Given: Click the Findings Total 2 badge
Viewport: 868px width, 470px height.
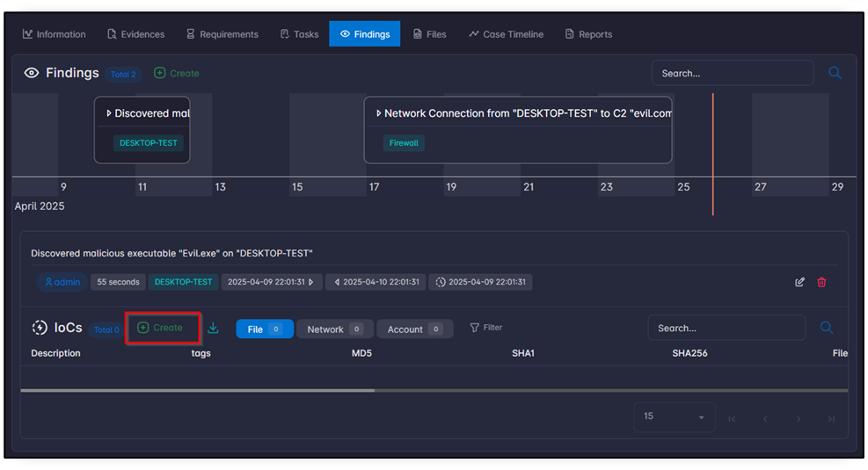Looking at the screenshot, I should click(123, 74).
